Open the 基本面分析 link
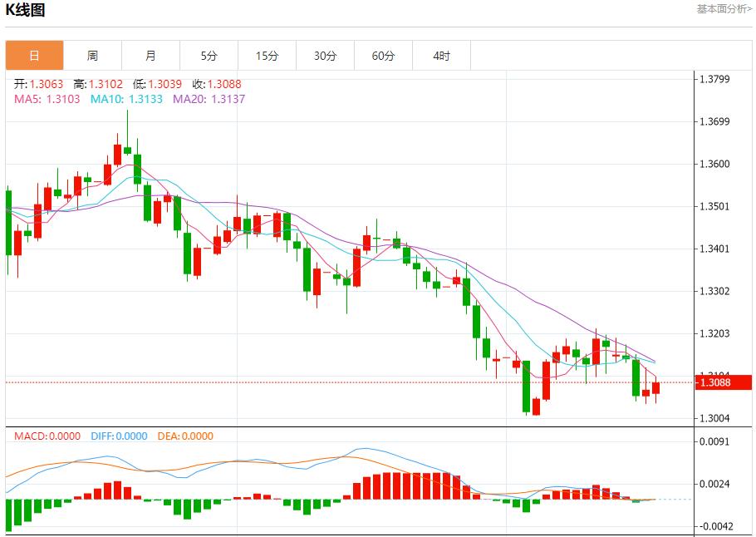 [x=724, y=9]
